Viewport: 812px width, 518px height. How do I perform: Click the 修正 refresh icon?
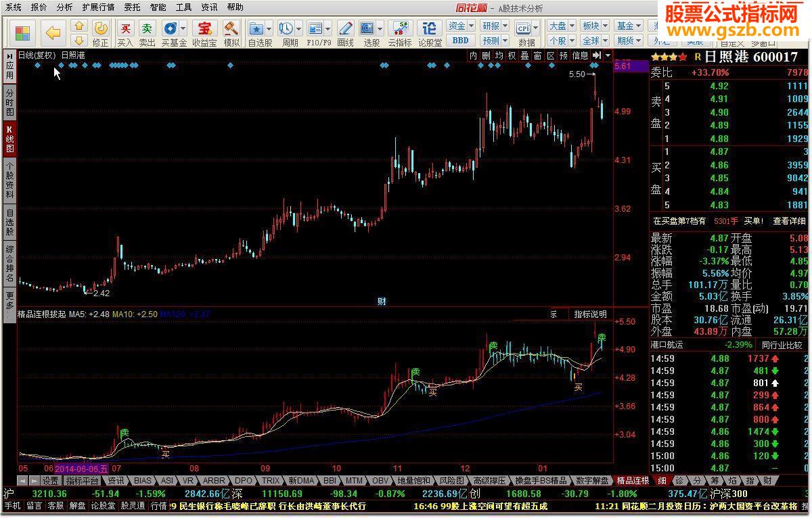100,28
